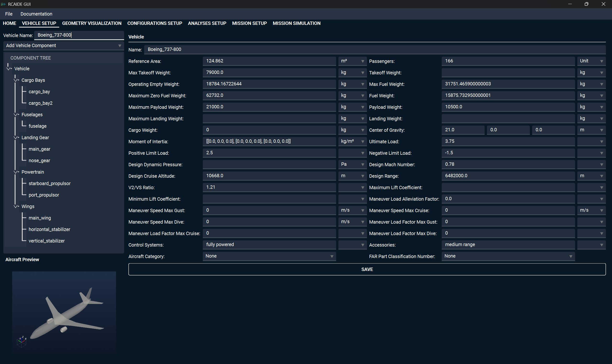The height and width of the screenshot is (364, 612).
Task: Open the Reference Area unit dropdown
Action: 352,61
